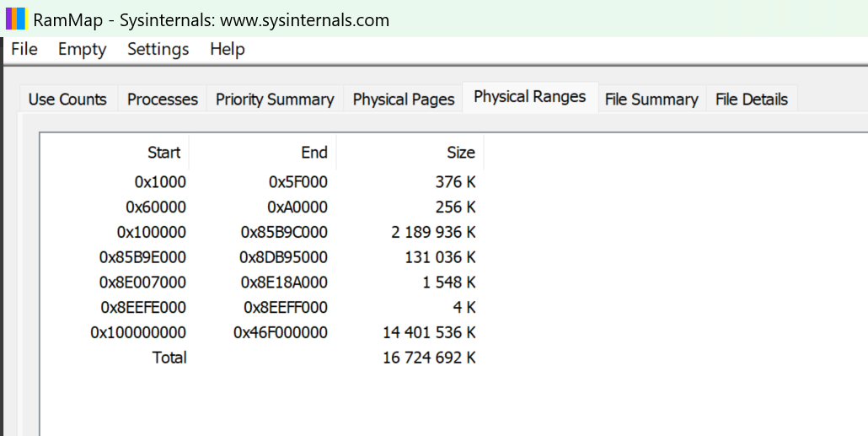
Task: Click the end address 0x5F000
Action: (297, 182)
